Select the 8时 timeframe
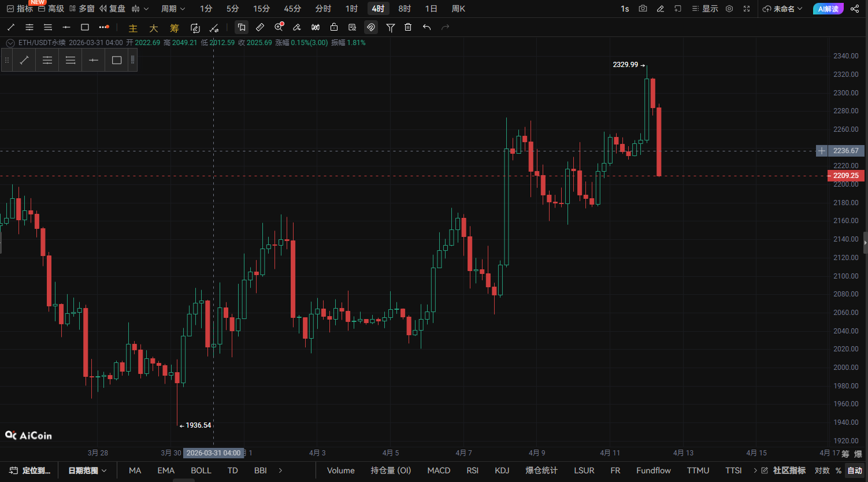The width and height of the screenshot is (868, 482). click(405, 9)
